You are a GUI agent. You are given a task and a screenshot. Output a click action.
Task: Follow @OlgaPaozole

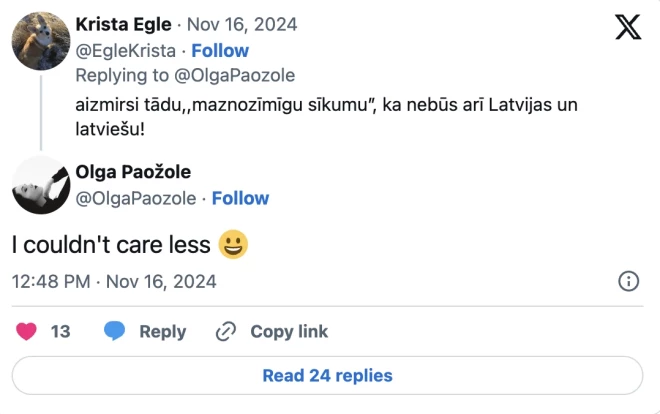click(240, 198)
